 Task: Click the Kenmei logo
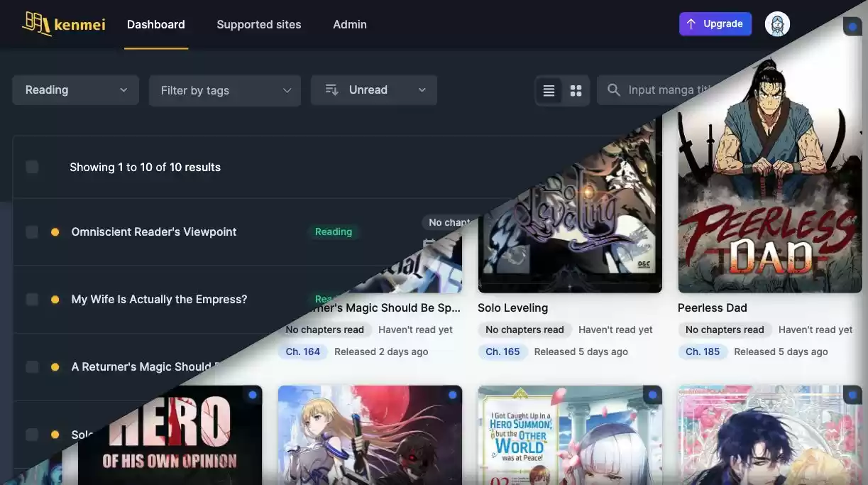pyautogui.click(x=63, y=24)
